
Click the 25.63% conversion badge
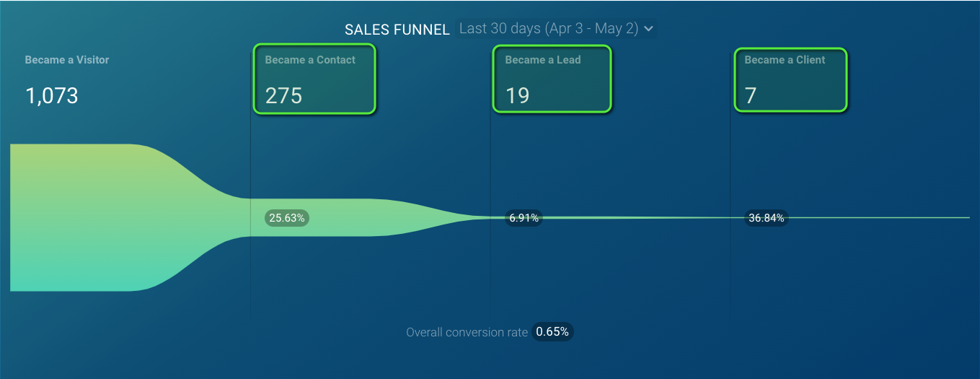coord(287,217)
